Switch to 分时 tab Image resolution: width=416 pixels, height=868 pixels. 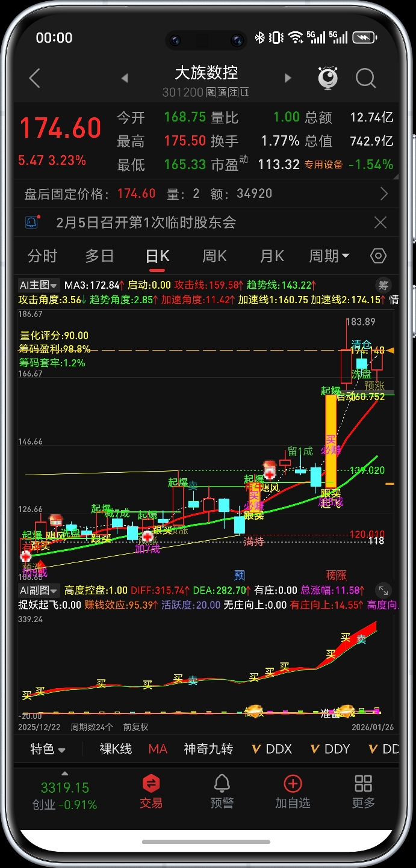(x=42, y=256)
